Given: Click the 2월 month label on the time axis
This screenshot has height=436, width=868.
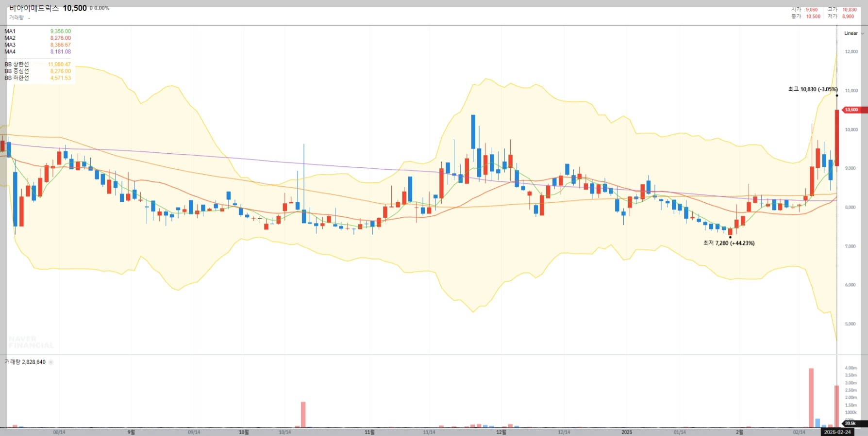Looking at the screenshot, I should click(x=739, y=432).
